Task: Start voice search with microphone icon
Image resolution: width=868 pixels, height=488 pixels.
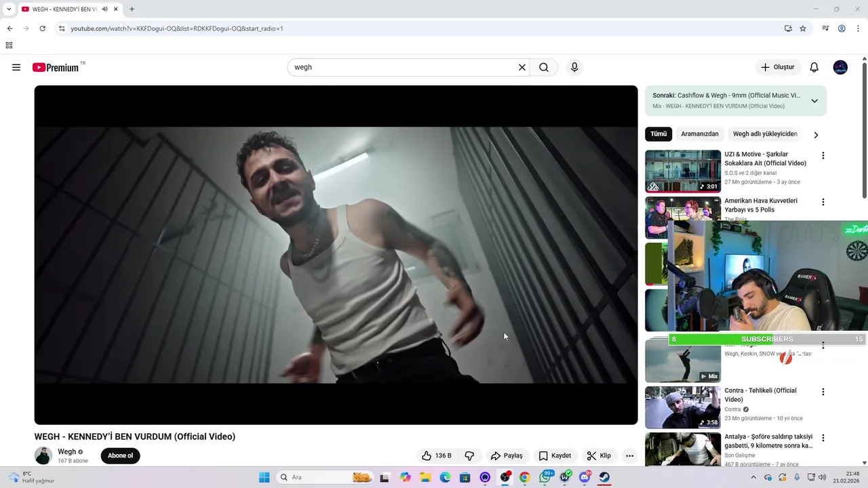Action: (574, 67)
